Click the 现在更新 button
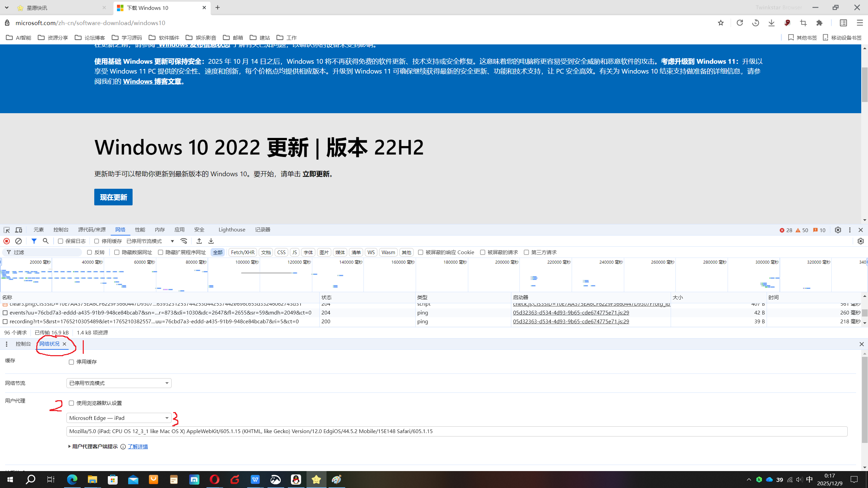 point(113,197)
